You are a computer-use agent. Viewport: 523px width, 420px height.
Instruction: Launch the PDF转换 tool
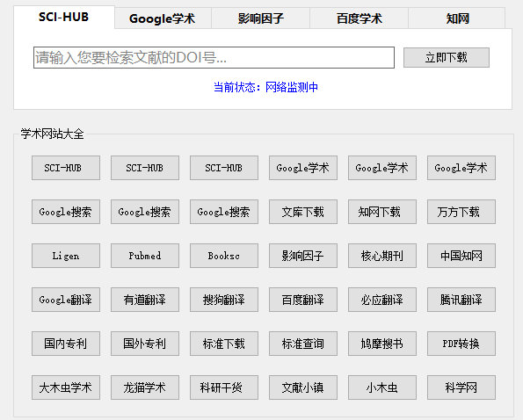tap(461, 344)
